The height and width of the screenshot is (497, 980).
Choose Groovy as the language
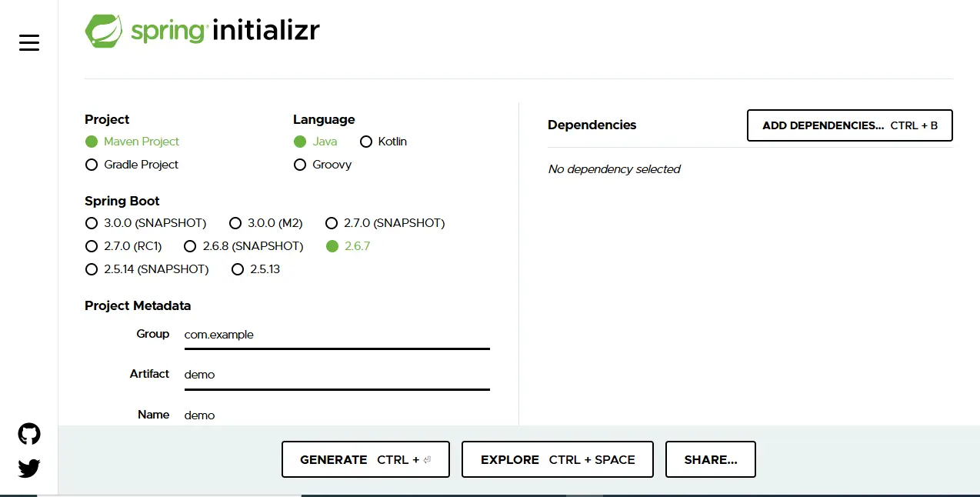pos(322,165)
